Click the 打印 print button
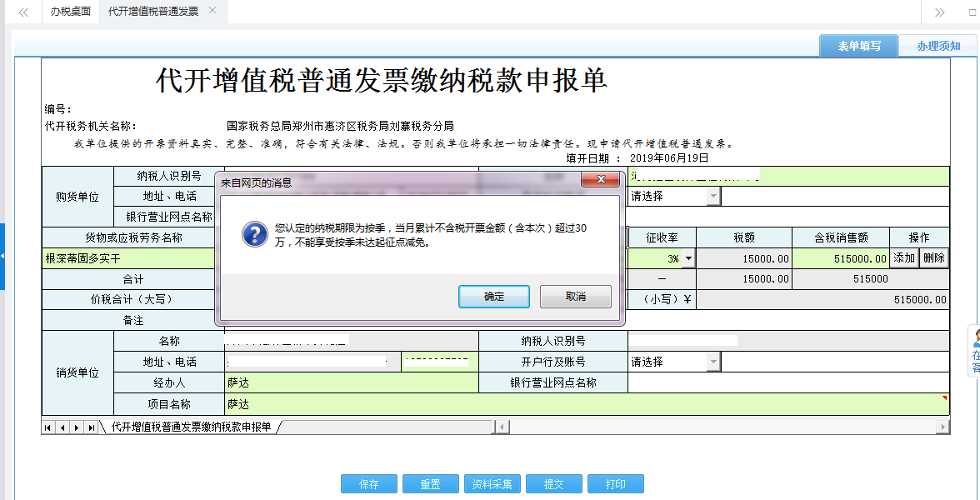 (616, 483)
